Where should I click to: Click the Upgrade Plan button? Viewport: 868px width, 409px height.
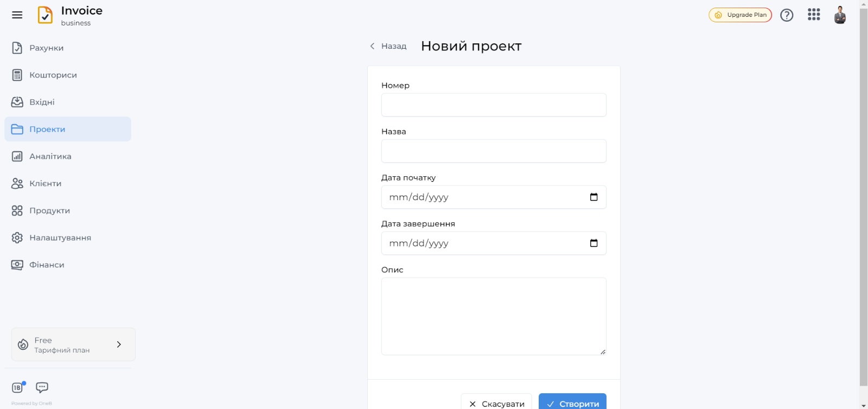pos(740,15)
